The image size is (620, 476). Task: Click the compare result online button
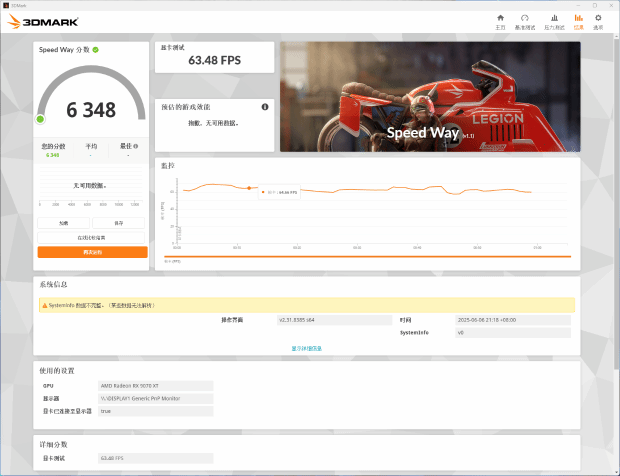pos(91,238)
